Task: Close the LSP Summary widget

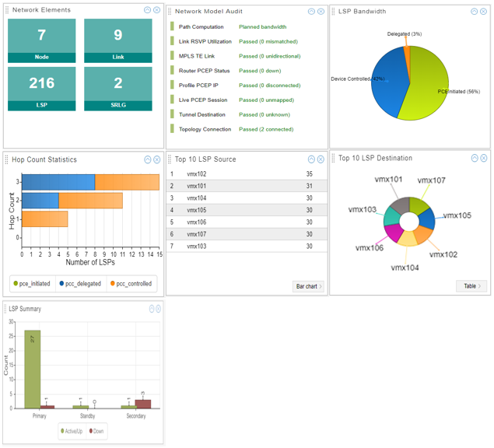Action: [158, 309]
